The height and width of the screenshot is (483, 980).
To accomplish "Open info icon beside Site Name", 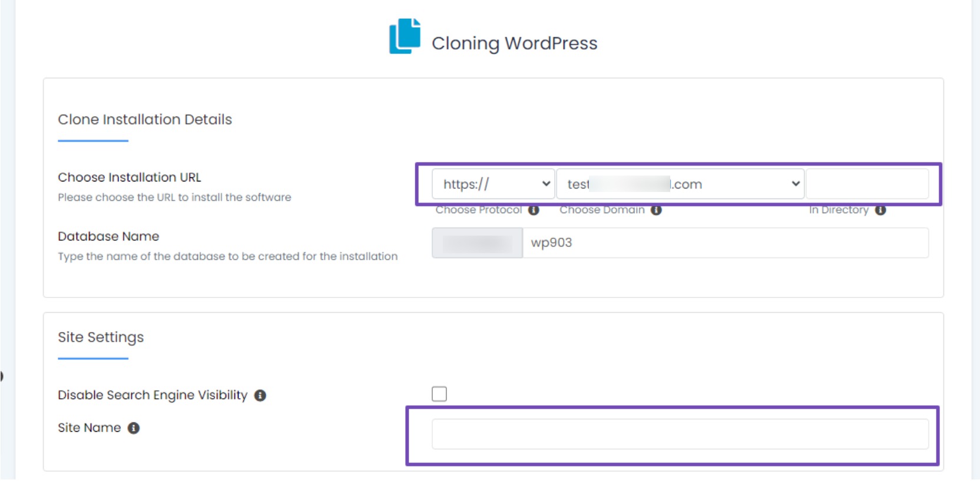I will (134, 428).
